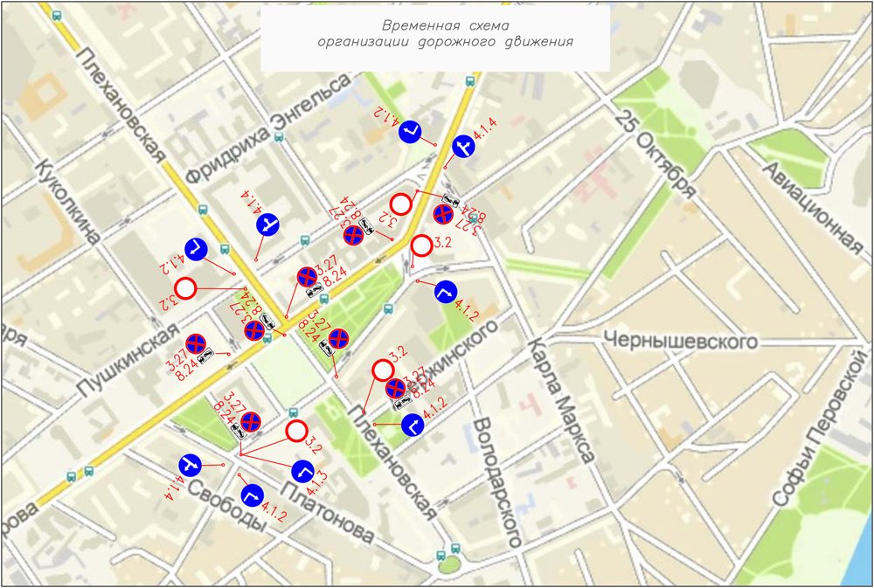This screenshot has height=588, width=874.
Task: Click the 4.1.3 left-turn arrow sign
Action: [x=302, y=472]
